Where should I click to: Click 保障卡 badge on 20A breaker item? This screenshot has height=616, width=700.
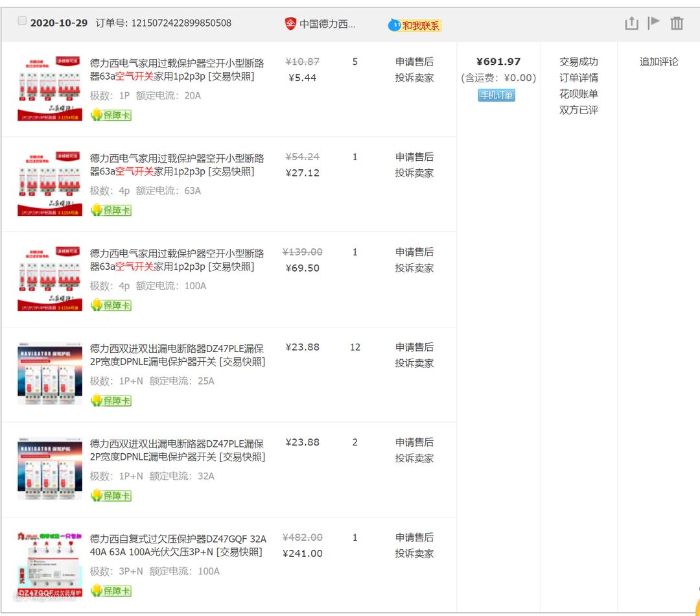[x=111, y=115]
